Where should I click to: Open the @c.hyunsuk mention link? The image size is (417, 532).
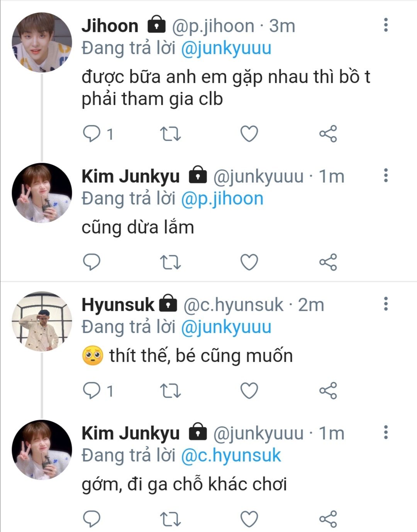(231, 456)
